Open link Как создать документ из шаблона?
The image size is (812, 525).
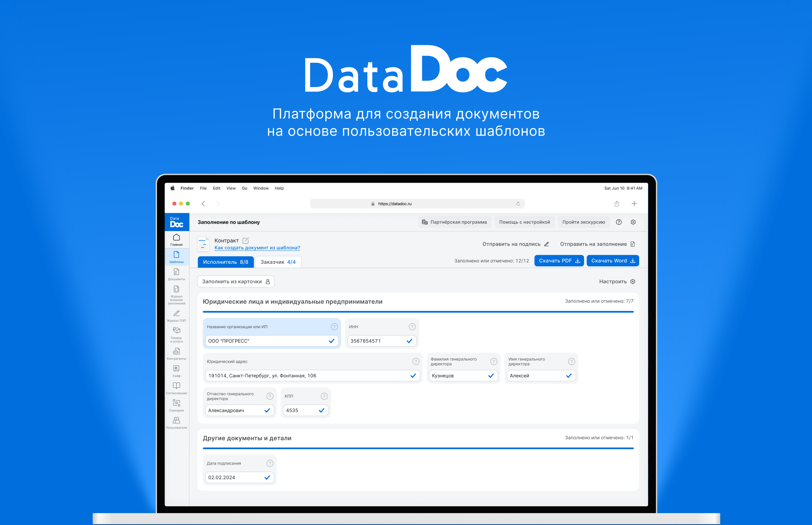pos(257,248)
